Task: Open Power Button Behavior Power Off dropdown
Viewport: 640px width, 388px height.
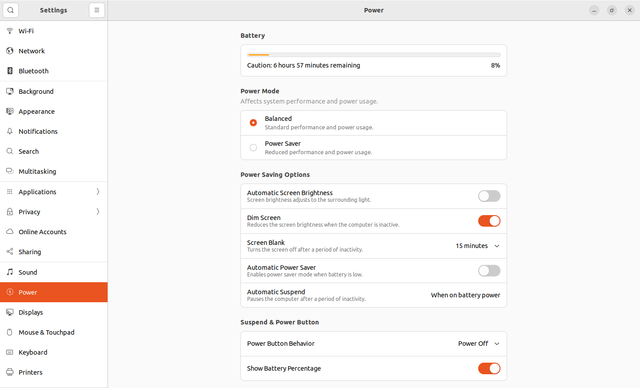Action: coord(478,344)
